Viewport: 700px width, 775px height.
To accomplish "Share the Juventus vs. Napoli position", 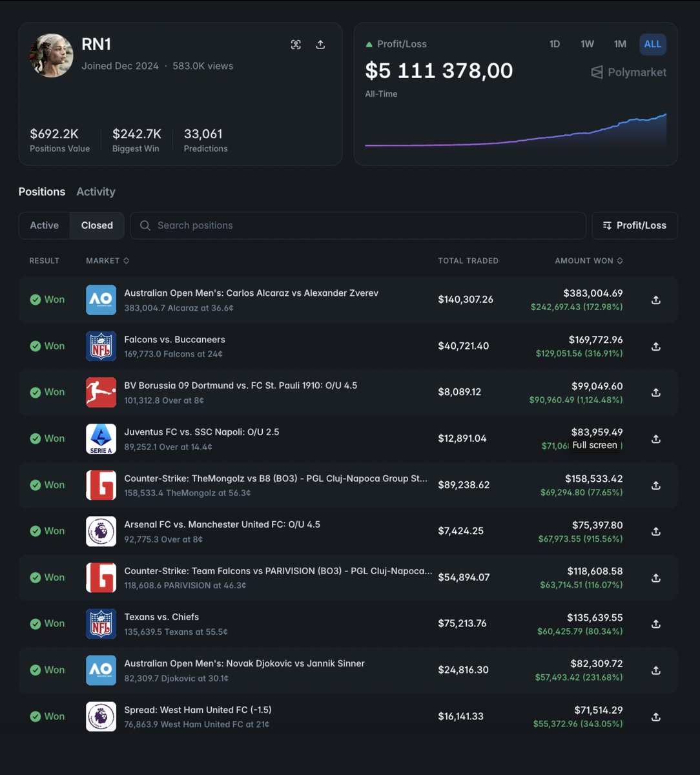I will pyautogui.click(x=655, y=439).
